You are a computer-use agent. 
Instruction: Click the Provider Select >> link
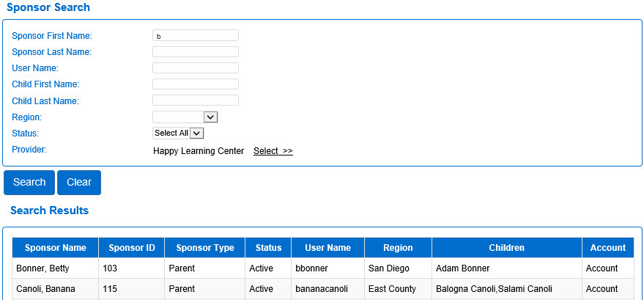[x=273, y=151]
